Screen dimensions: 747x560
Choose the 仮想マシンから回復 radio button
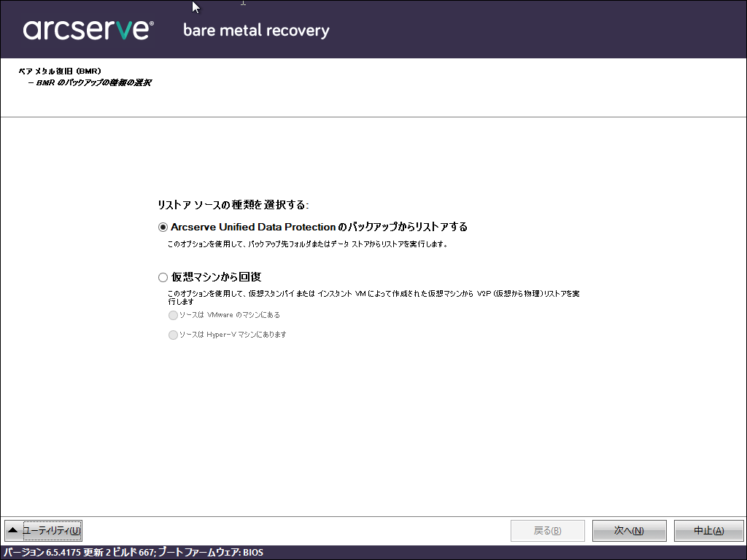(163, 277)
